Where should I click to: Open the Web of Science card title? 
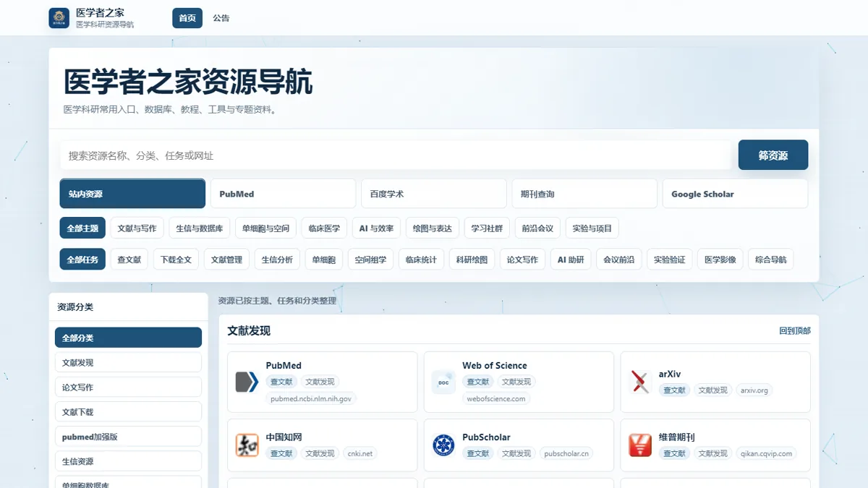coord(495,366)
